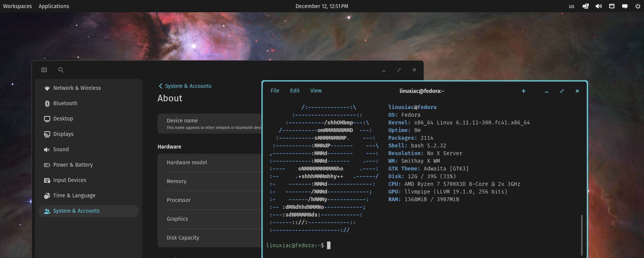The width and height of the screenshot is (644, 258).
Task: Click the Time & Language globe icon
Action: point(47,196)
